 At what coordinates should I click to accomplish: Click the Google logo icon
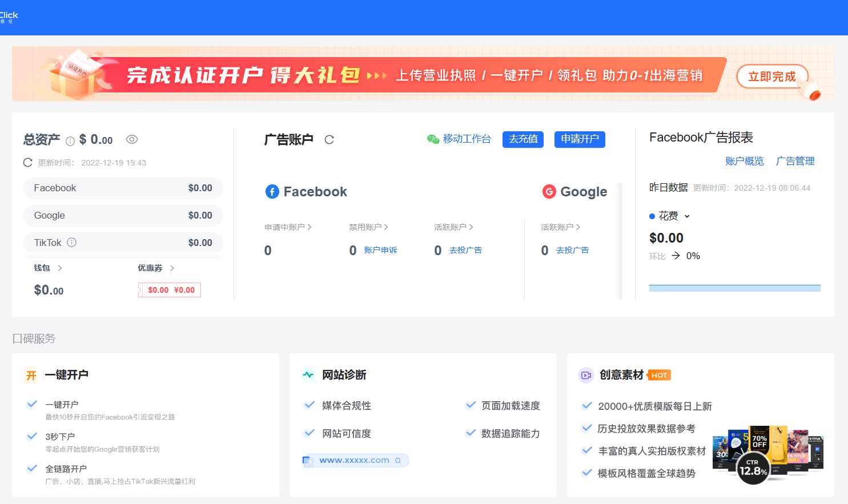click(x=549, y=192)
